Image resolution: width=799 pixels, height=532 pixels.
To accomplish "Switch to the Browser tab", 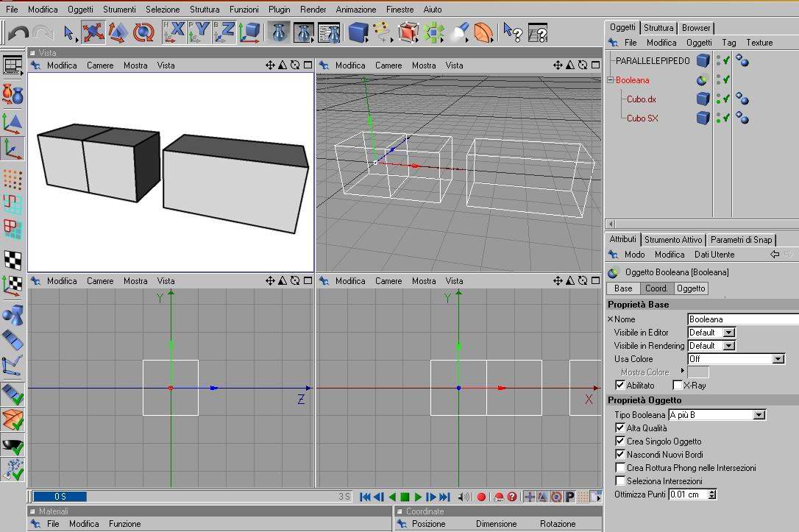I will (696, 28).
